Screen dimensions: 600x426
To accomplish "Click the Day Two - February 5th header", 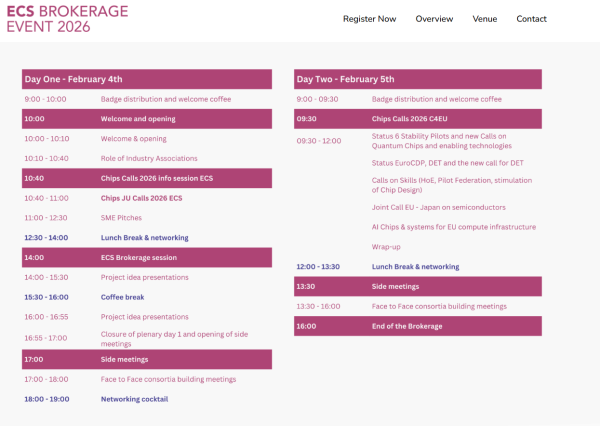I will coord(417,79).
